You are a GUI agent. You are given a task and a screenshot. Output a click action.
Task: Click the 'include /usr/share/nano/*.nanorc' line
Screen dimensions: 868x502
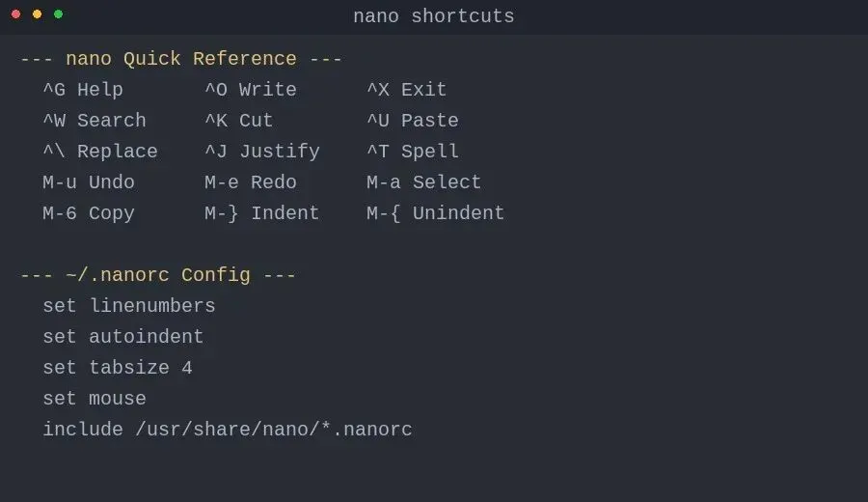[228, 430]
